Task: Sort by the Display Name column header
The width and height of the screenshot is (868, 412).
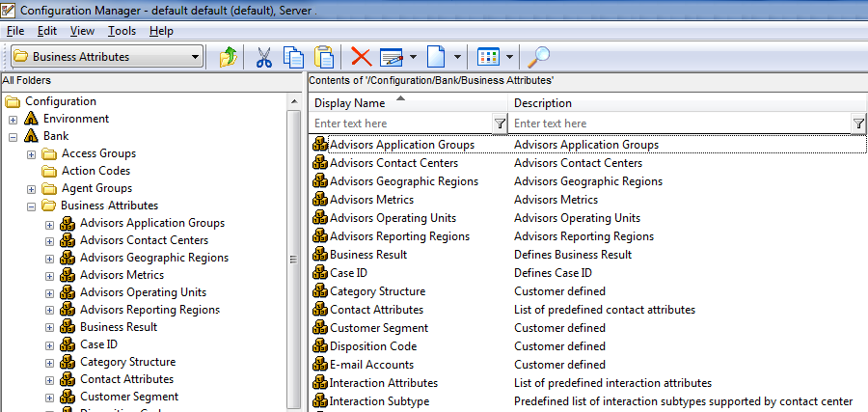Action: pos(408,103)
